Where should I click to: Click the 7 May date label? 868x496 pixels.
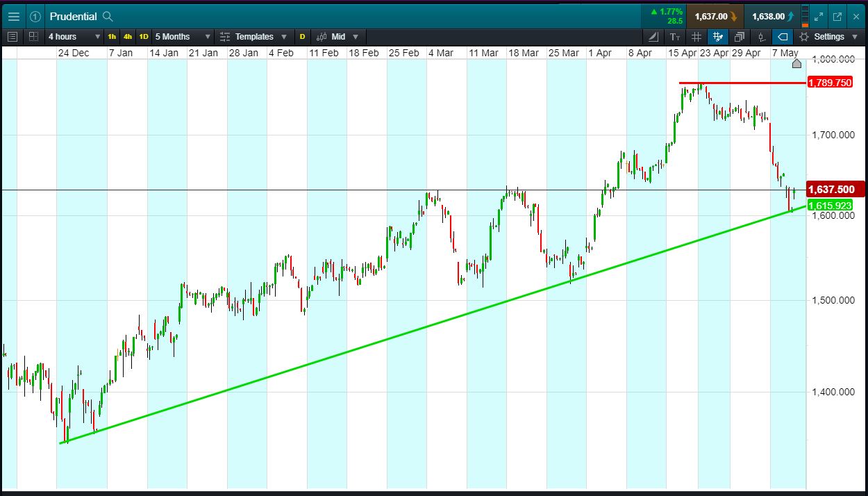785,53
